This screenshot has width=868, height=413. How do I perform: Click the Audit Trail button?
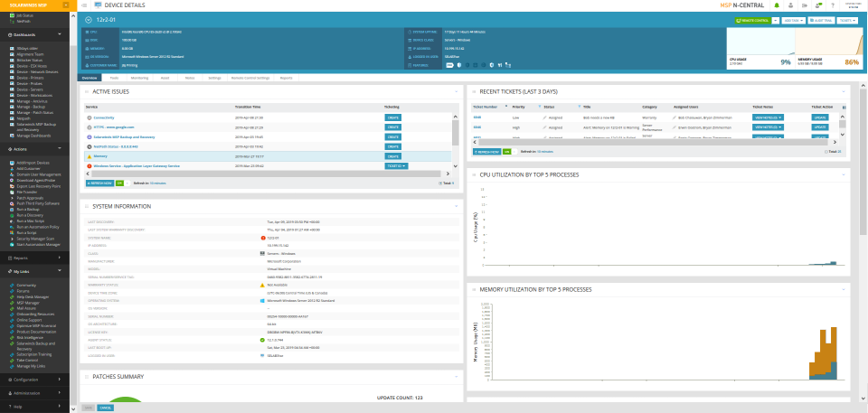click(x=822, y=20)
